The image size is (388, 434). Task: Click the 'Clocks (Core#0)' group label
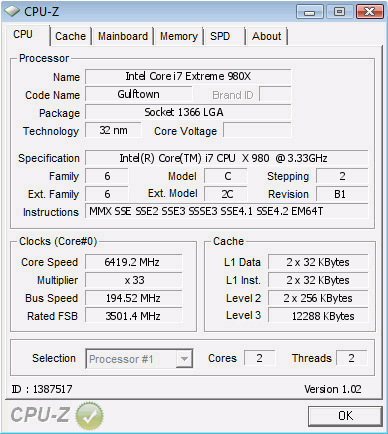pos(58,241)
